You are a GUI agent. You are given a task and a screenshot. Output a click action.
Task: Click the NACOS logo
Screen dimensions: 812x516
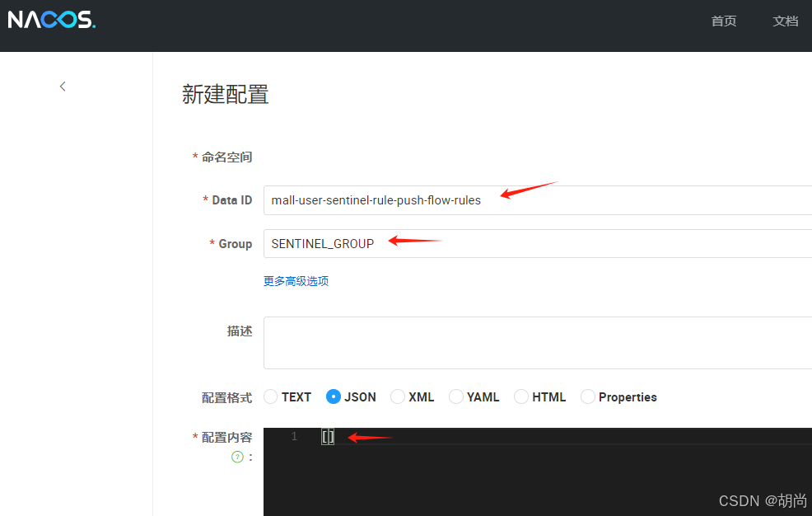pyautogui.click(x=52, y=20)
